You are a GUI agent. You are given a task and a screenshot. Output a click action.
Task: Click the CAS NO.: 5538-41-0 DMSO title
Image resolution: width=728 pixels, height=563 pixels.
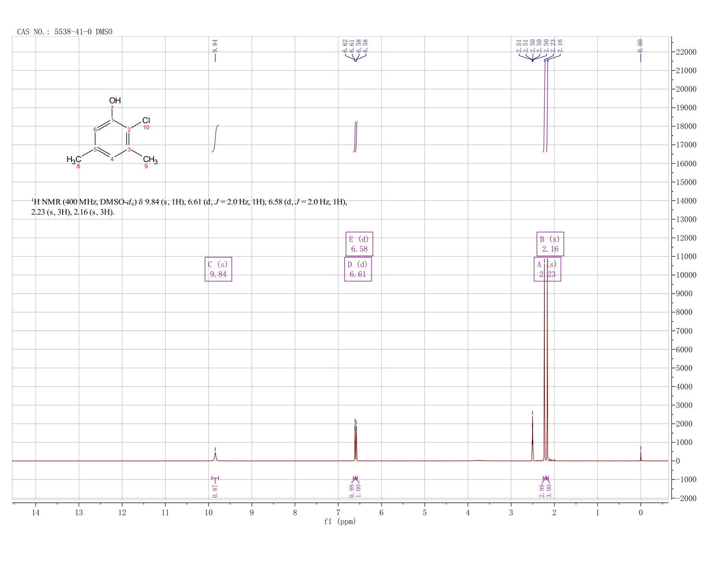[65, 32]
